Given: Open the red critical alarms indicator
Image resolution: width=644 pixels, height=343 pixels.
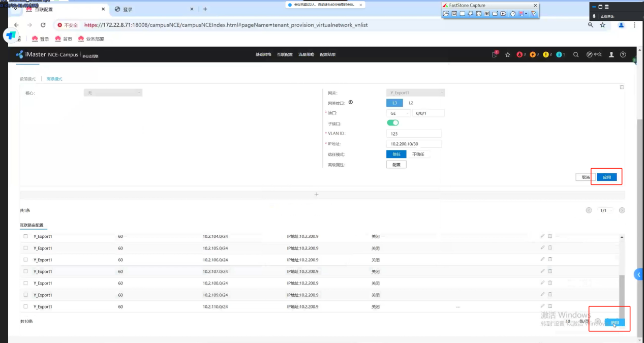Looking at the screenshot, I should click(521, 54).
